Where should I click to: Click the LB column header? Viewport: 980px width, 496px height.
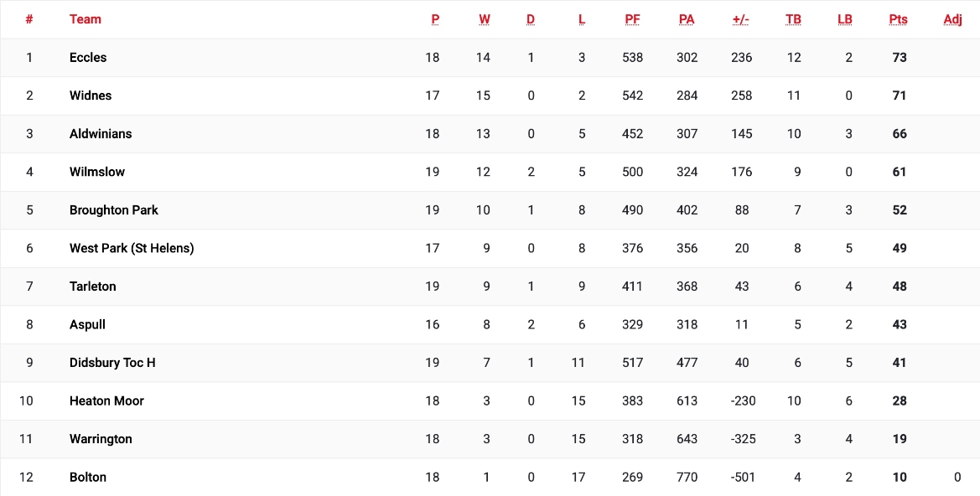click(x=845, y=19)
